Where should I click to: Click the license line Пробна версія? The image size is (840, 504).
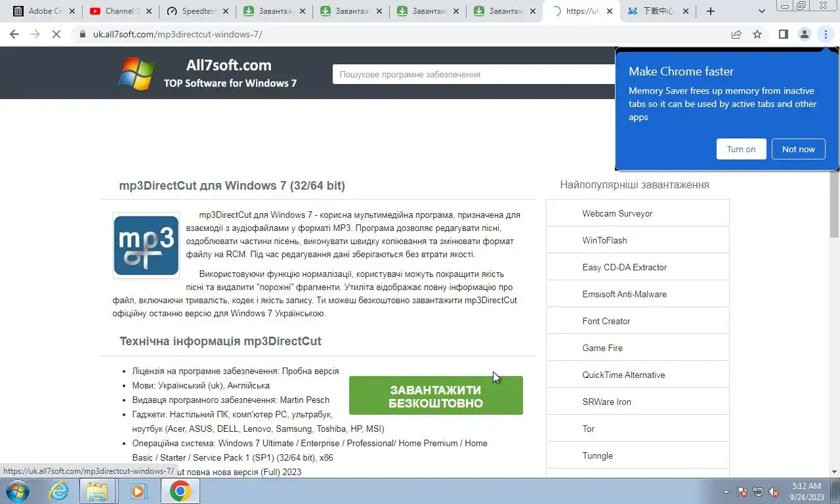236,371
